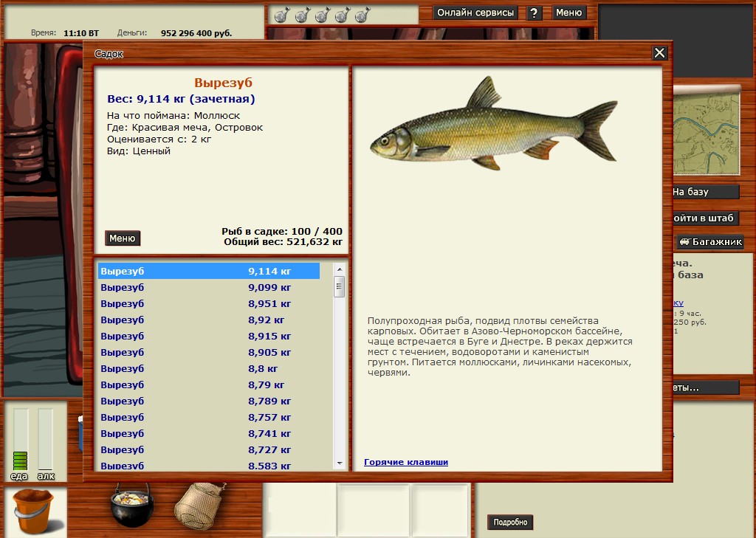Select Вырезуб 9,099 кг row
This screenshot has width=756, height=538.
pyautogui.click(x=209, y=287)
